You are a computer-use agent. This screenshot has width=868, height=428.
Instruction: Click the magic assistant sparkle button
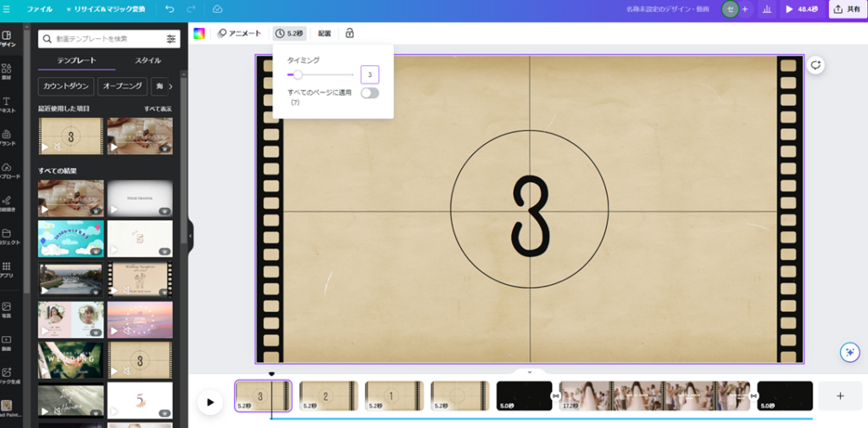(x=849, y=353)
